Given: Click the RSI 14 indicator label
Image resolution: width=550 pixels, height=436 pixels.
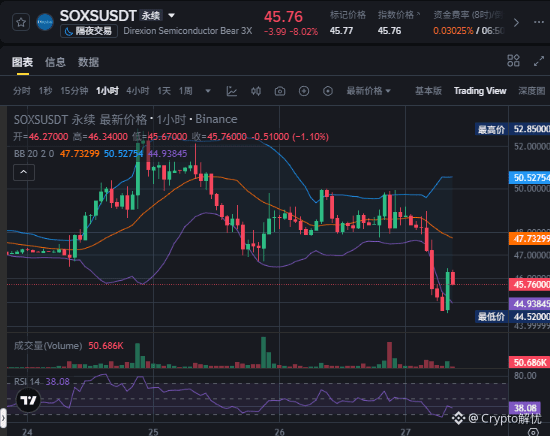Looking at the screenshot, I should click(x=27, y=382).
